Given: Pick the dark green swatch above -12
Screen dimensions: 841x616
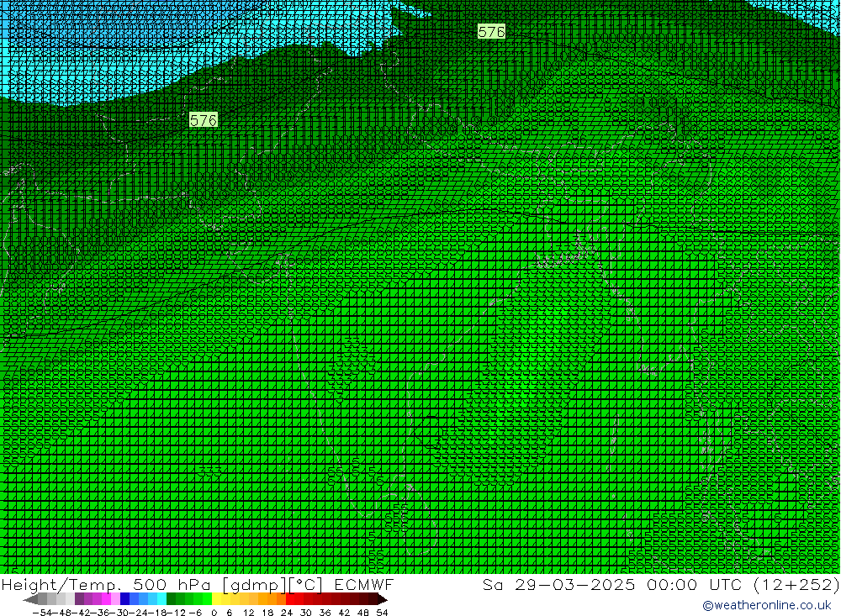Looking at the screenshot, I should pos(171,599).
